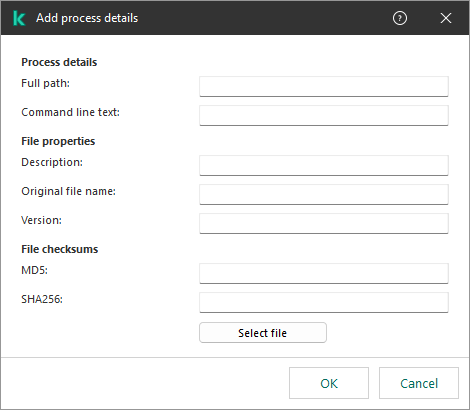This screenshot has width=470, height=410.
Task: Close the Add process details dialog
Action: point(446,18)
